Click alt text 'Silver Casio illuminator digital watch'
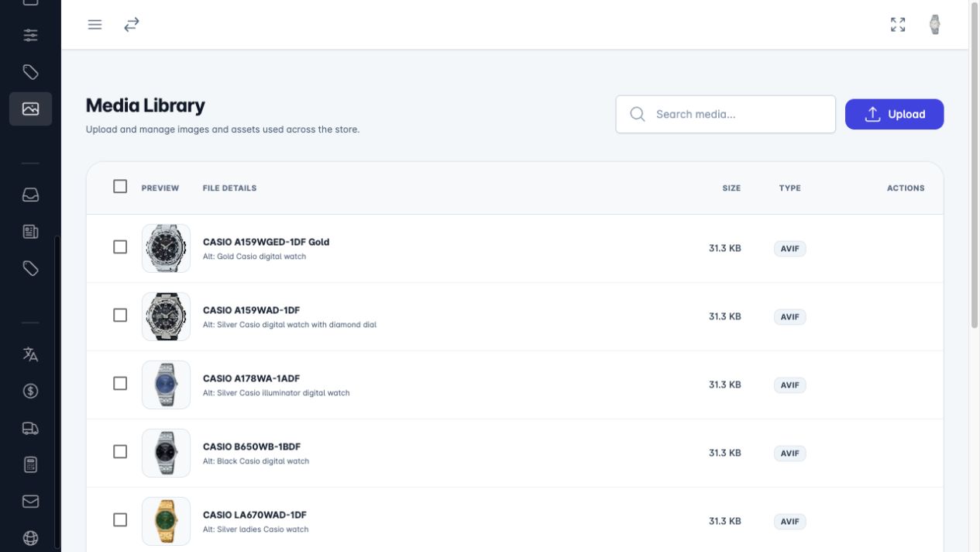The image size is (980, 552). pyautogui.click(x=284, y=393)
